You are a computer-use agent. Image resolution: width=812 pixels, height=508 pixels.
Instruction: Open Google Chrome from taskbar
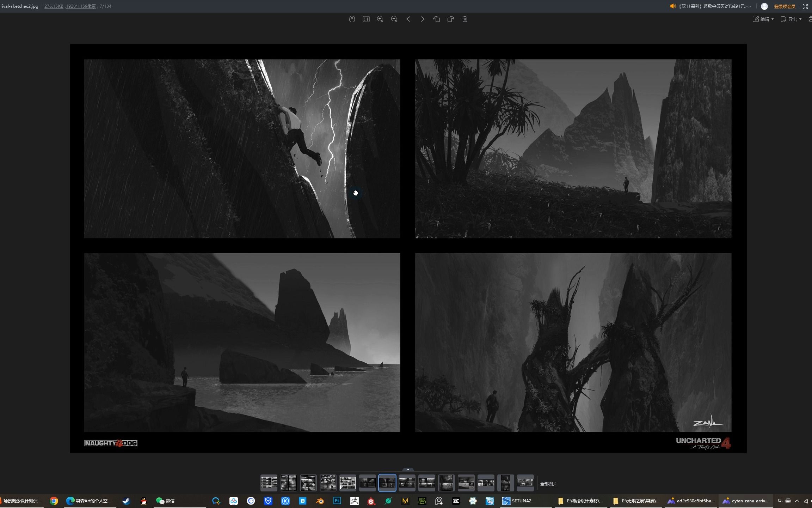click(54, 501)
